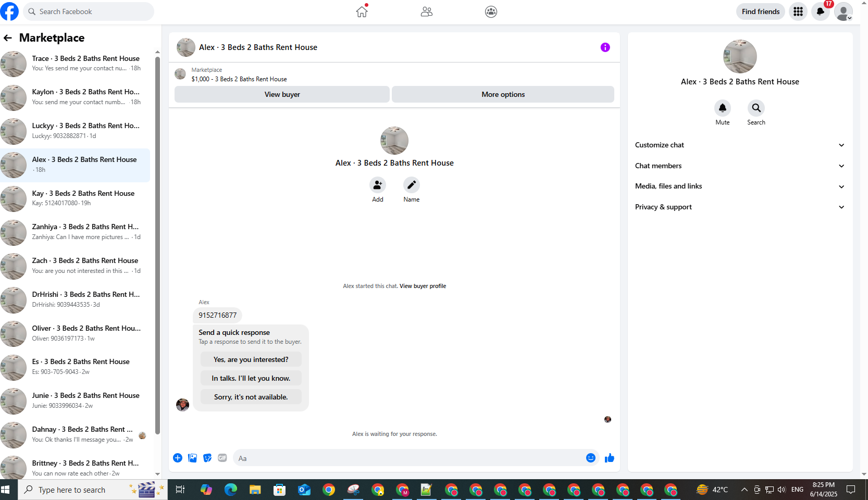Click the Find friends button

pos(761,11)
